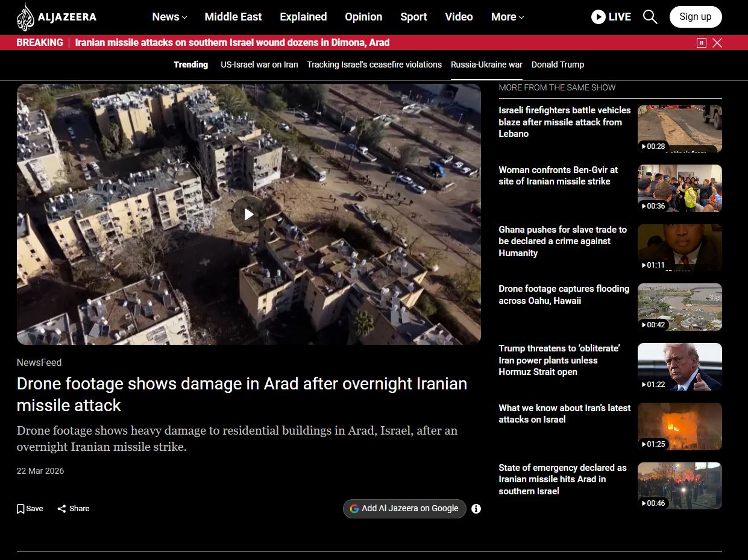Open the Video section
Viewport: 748px width, 560px height.
459,17
